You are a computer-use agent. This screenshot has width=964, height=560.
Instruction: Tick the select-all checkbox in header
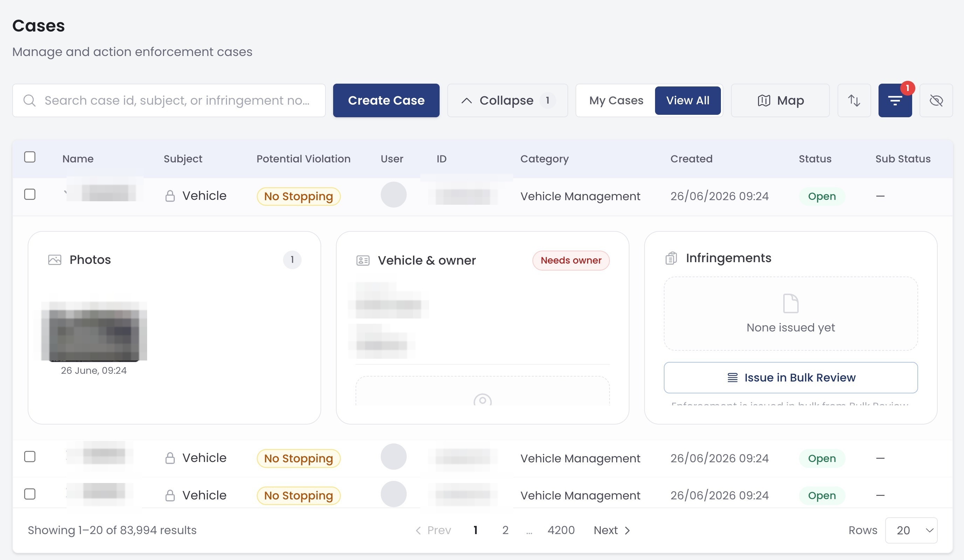point(30,157)
